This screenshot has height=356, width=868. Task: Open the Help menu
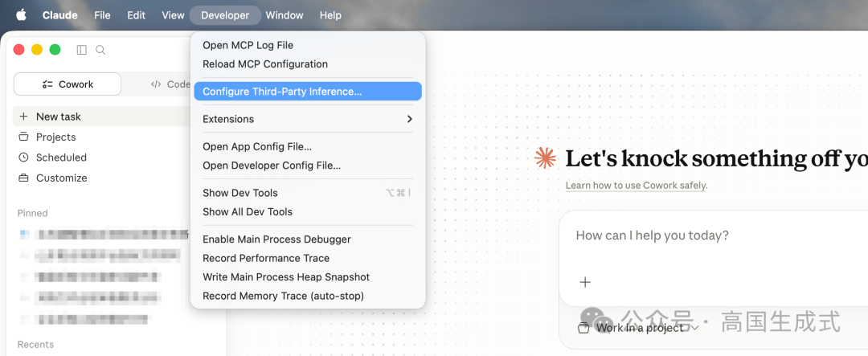point(330,15)
